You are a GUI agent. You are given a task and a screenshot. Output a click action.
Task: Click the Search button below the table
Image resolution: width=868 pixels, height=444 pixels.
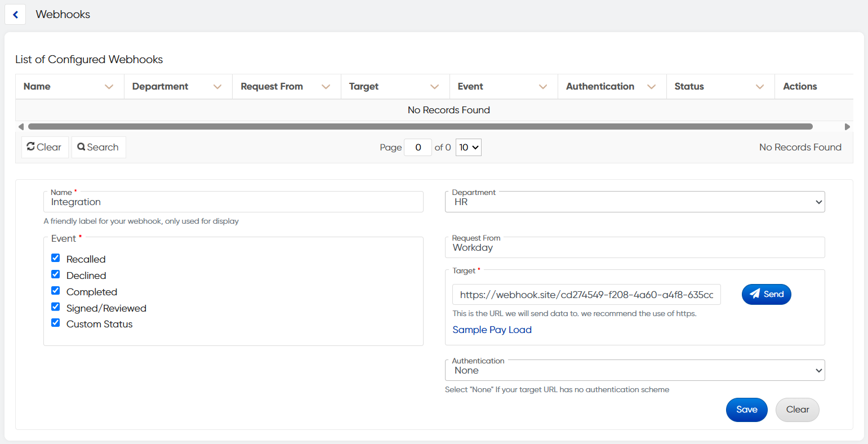(99, 148)
